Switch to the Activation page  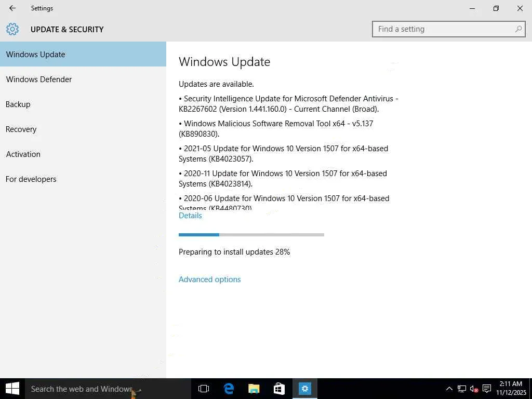coord(83,154)
